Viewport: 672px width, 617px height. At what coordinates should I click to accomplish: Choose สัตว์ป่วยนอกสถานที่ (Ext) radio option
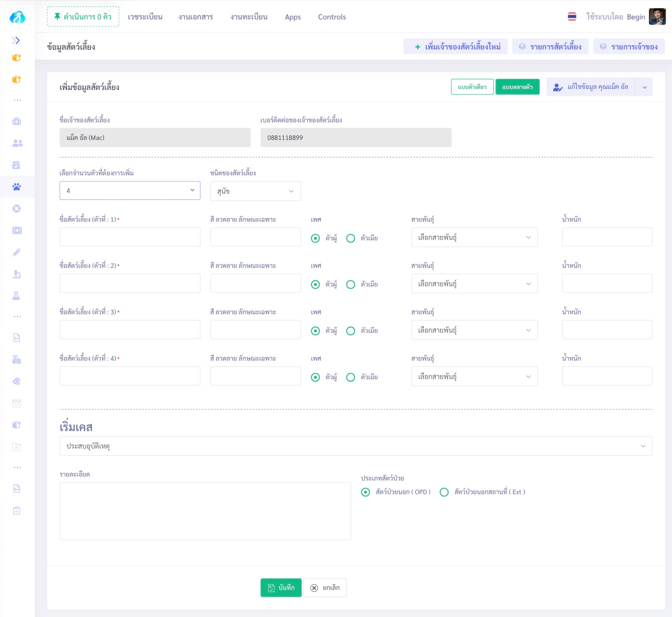(x=444, y=492)
